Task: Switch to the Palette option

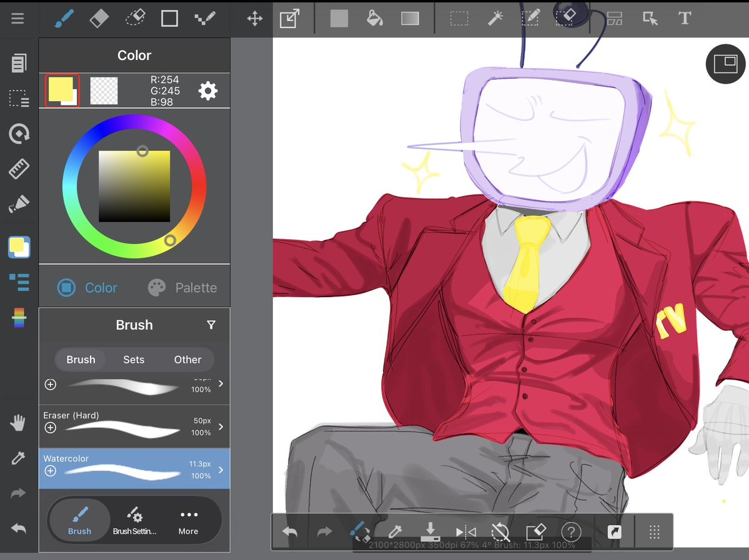Action: 182,287
